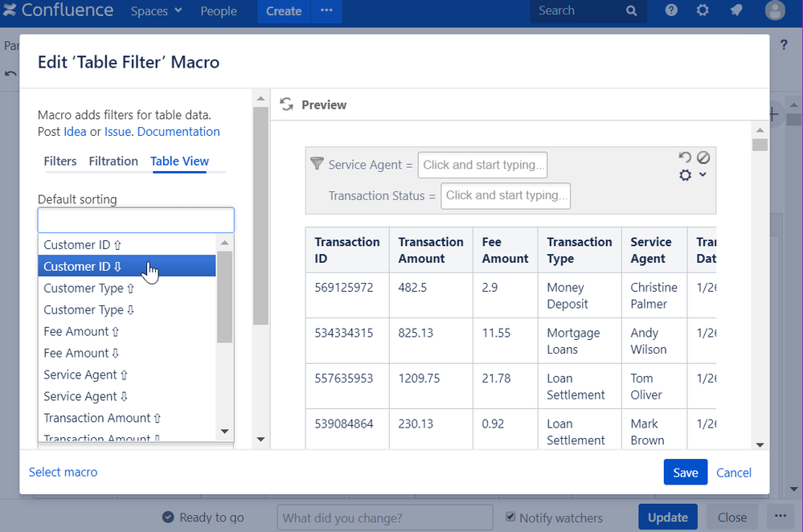Switch to the Filtration tab
Image resolution: width=803 pixels, height=532 pixels.
[113, 162]
